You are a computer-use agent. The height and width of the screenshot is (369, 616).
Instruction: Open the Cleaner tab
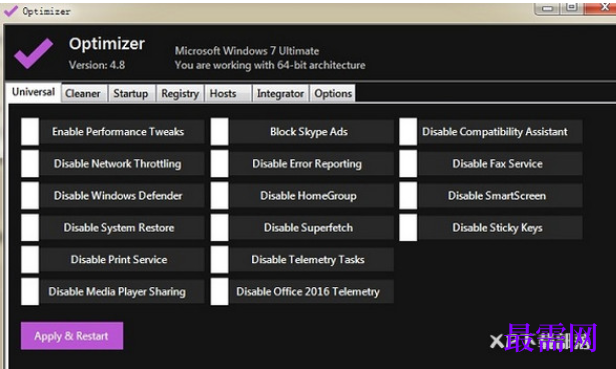tap(84, 94)
